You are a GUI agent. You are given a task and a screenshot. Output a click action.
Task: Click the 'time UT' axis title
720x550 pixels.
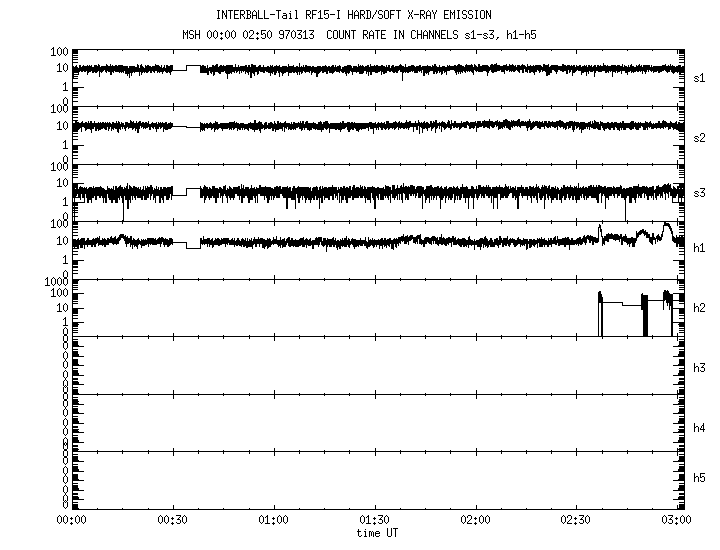(377, 533)
